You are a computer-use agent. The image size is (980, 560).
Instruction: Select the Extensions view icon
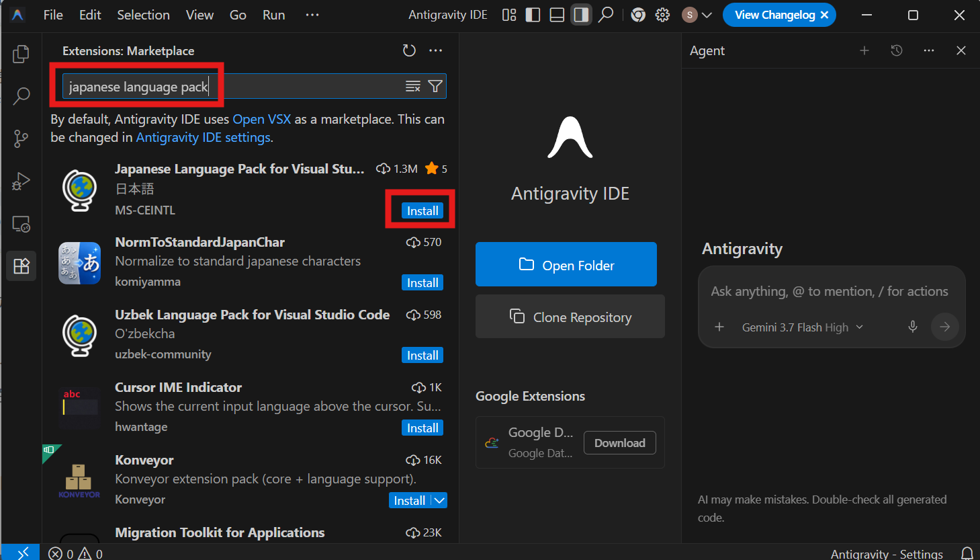21,266
